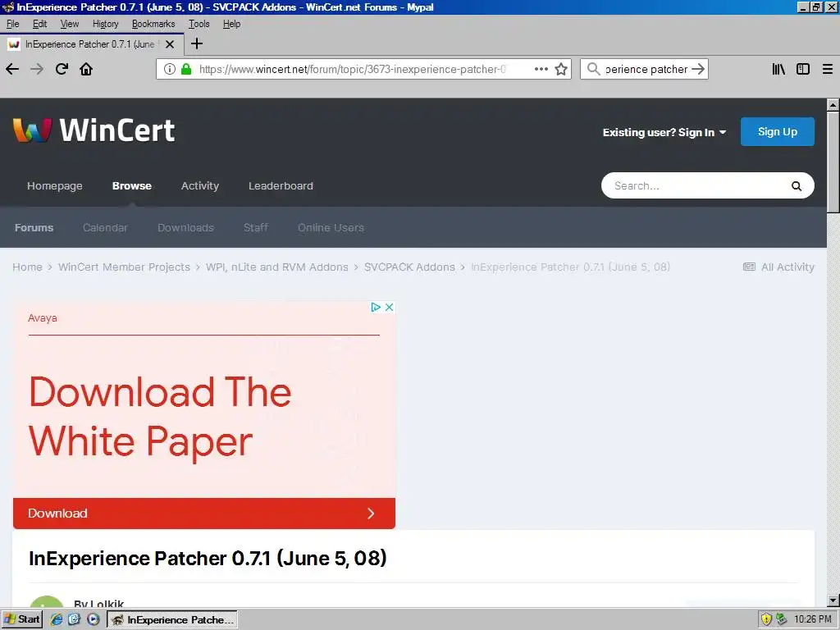Viewport: 840px width, 630px height.
Task: Click the browser search box text
Action: click(646, 69)
